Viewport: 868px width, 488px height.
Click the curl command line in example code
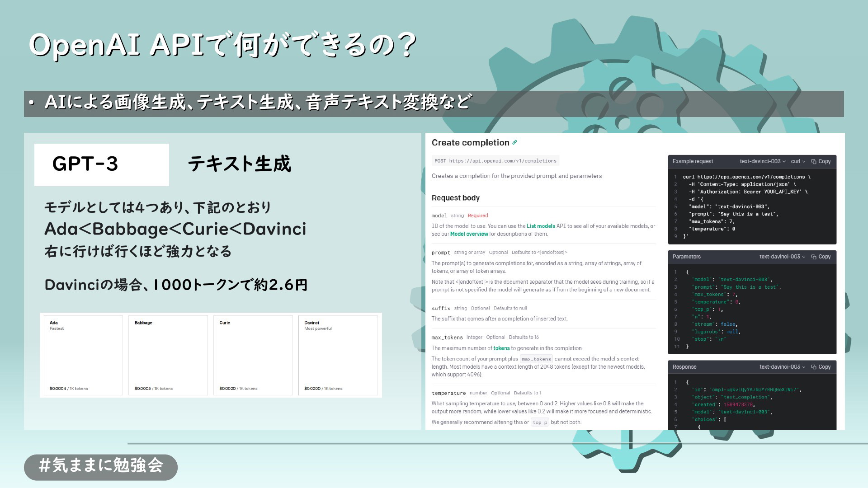click(x=747, y=177)
